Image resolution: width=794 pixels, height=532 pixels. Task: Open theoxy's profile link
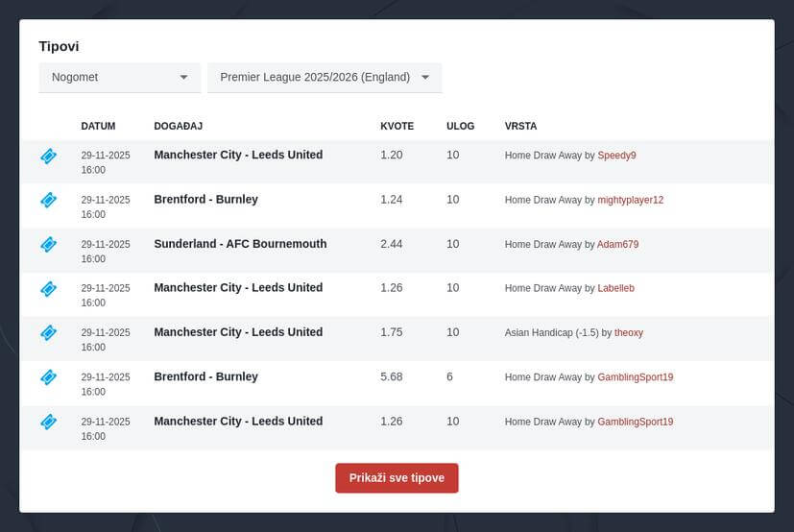pos(628,332)
